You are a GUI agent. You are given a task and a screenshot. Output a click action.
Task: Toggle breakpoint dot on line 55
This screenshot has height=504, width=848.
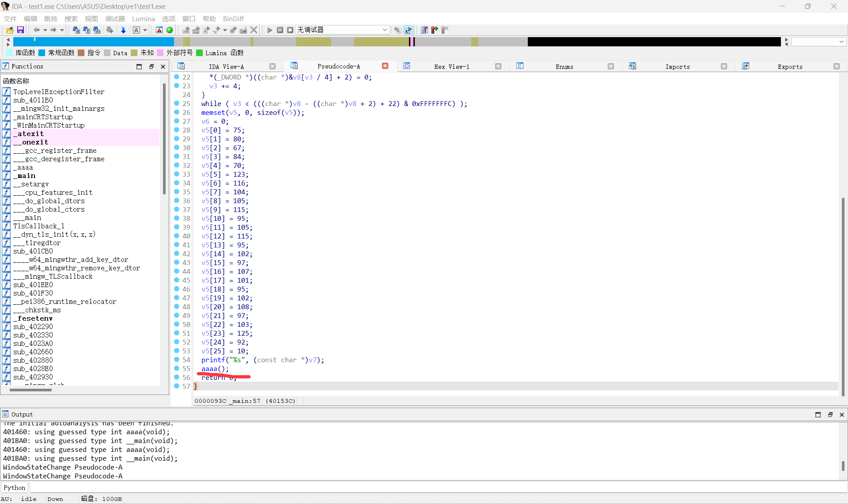point(177,368)
